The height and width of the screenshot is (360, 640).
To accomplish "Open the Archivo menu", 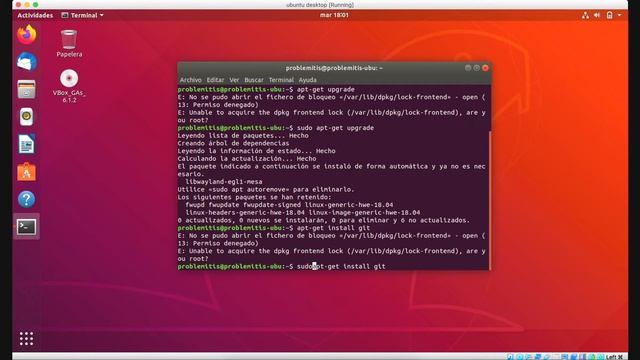I will (x=190, y=80).
